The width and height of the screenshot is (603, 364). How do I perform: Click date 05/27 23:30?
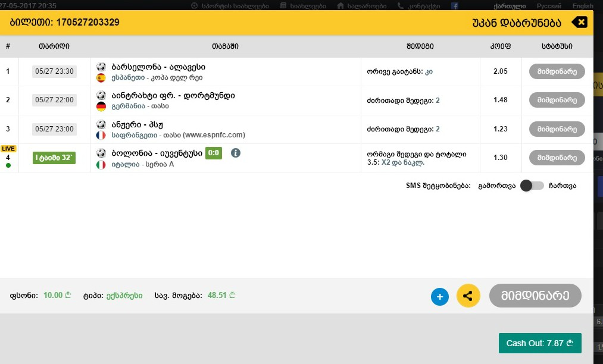[54, 71]
